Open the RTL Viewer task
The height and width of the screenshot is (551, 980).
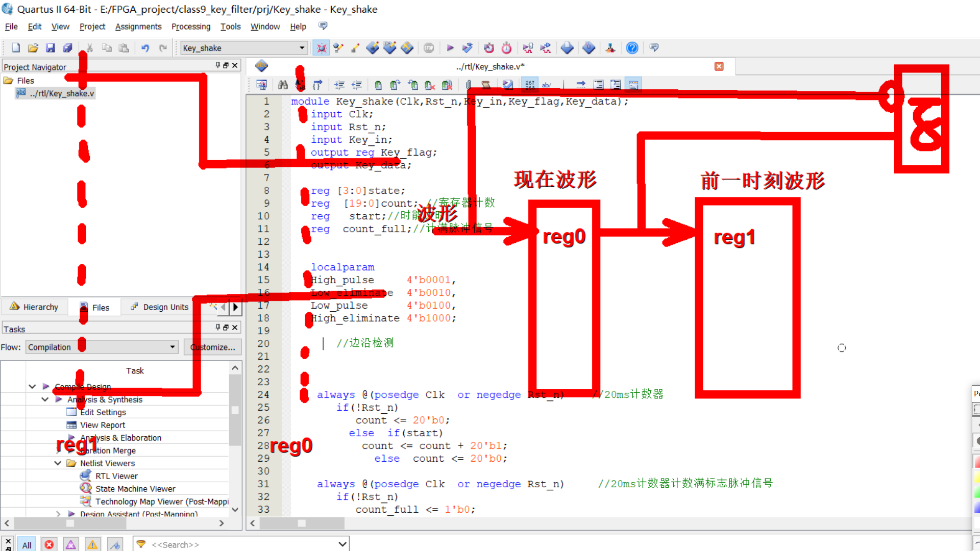point(116,476)
